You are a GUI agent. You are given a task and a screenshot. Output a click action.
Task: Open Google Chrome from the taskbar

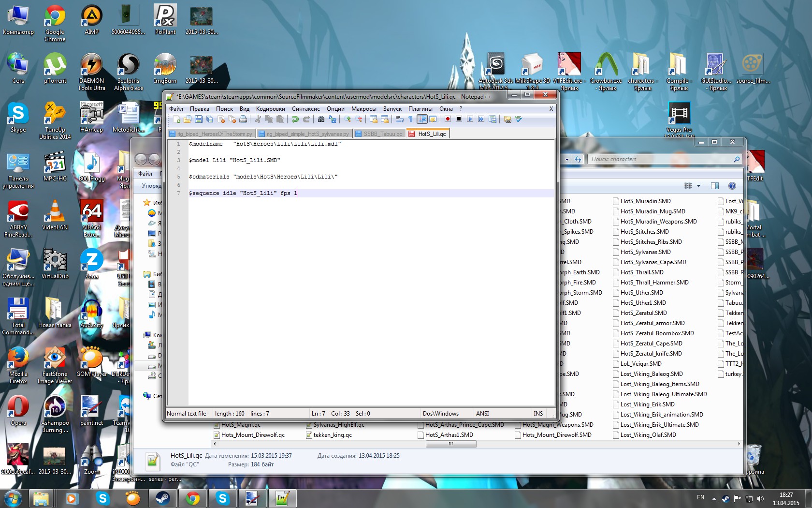point(193,498)
